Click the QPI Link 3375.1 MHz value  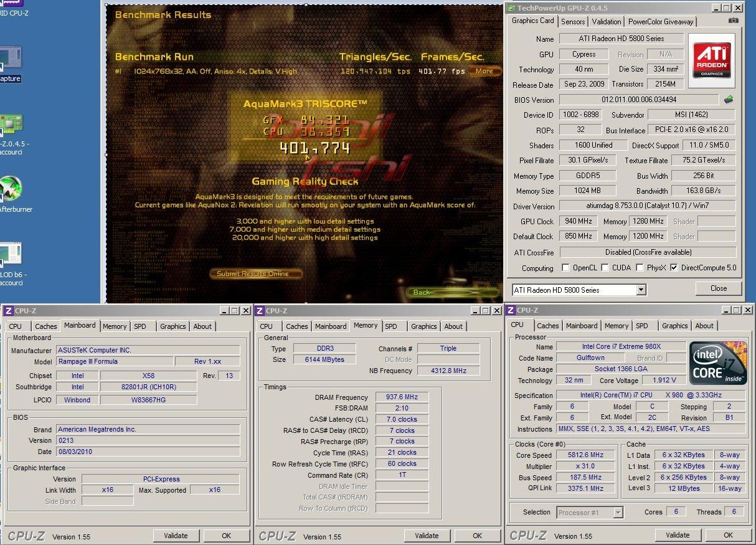pyautogui.click(x=585, y=488)
